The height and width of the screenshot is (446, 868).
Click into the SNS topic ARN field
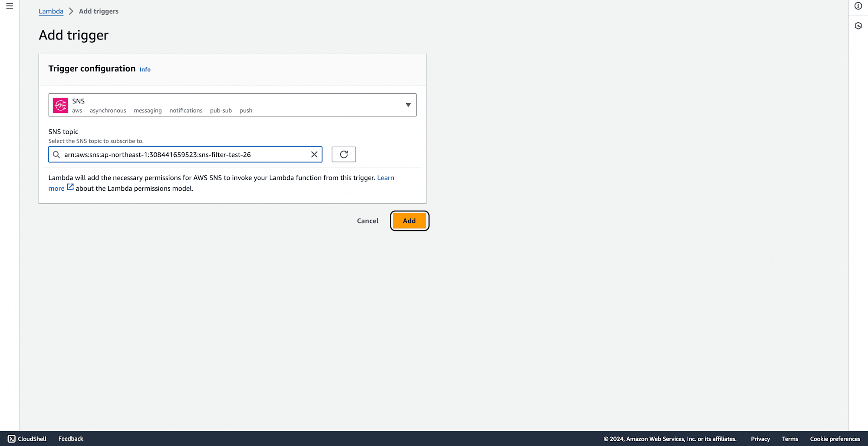click(185, 155)
